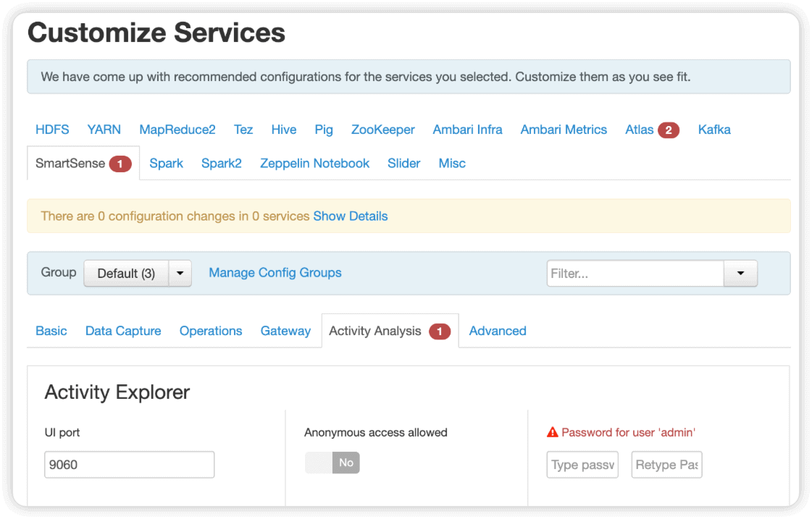The height and width of the screenshot is (519, 812).
Task: Click the Show Details link
Action: click(350, 216)
